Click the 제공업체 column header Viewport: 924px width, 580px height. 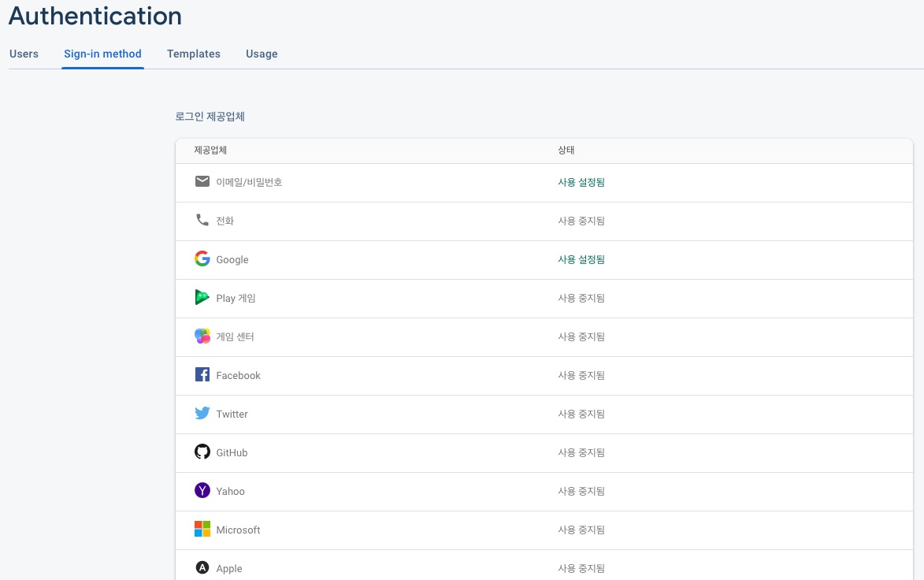(210, 151)
